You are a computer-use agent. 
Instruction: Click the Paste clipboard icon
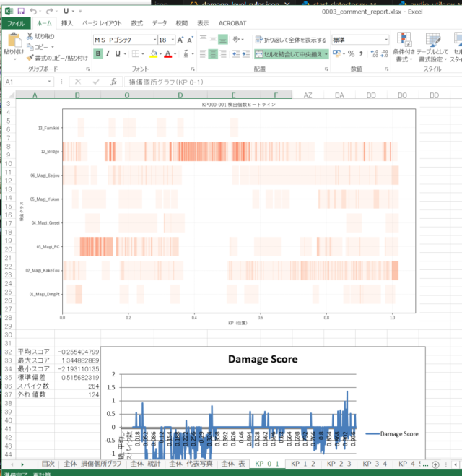tap(14, 42)
